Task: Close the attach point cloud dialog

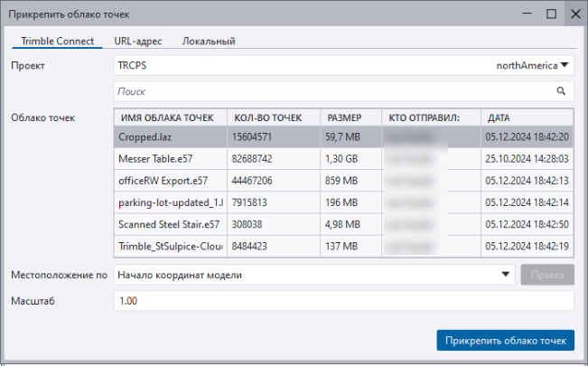Action: click(x=574, y=14)
